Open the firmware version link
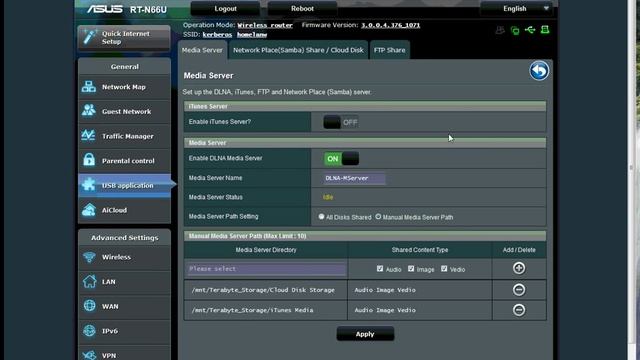Image resolution: width=640 pixels, height=360 pixels. (x=390, y=25)
